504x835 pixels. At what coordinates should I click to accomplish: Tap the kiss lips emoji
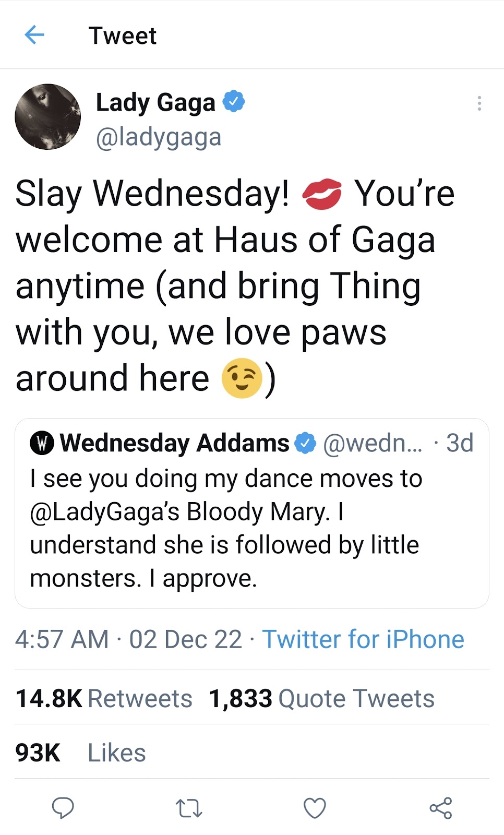pos(322,194)
